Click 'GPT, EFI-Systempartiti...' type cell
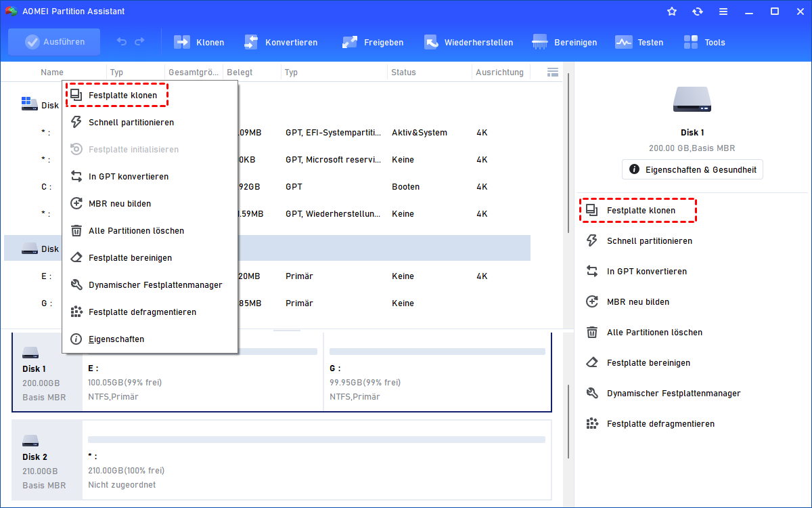This screenshot has width=812, height=508. tap(334, 133)
